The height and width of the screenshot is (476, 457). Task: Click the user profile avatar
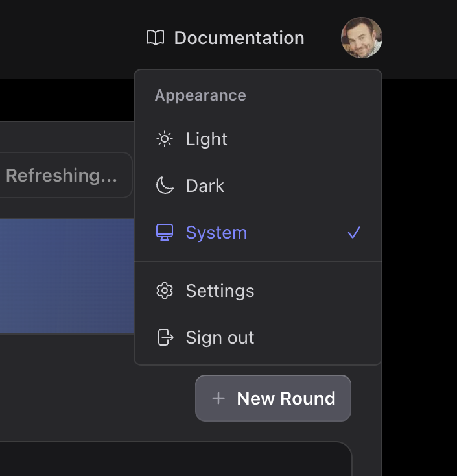pyautogui.click(x=361, y=38)
